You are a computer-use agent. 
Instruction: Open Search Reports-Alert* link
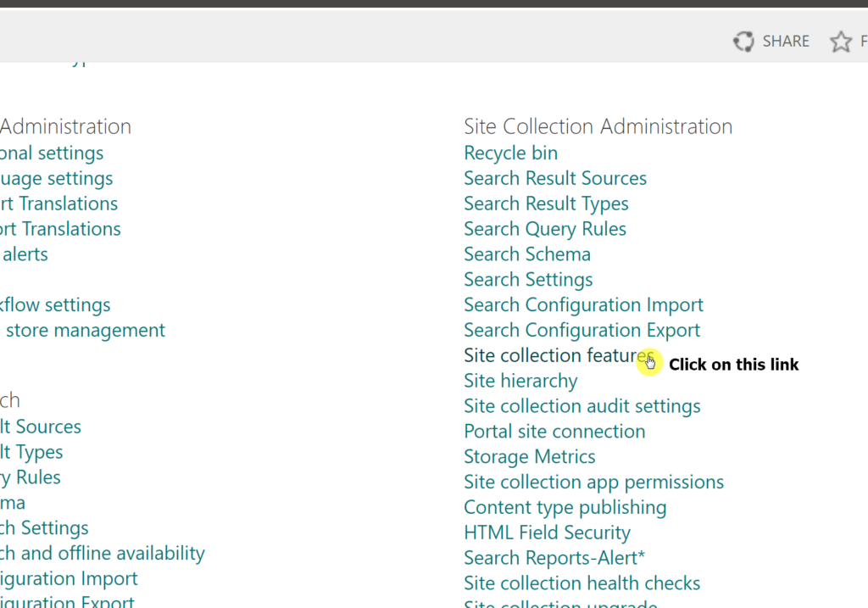554,558
